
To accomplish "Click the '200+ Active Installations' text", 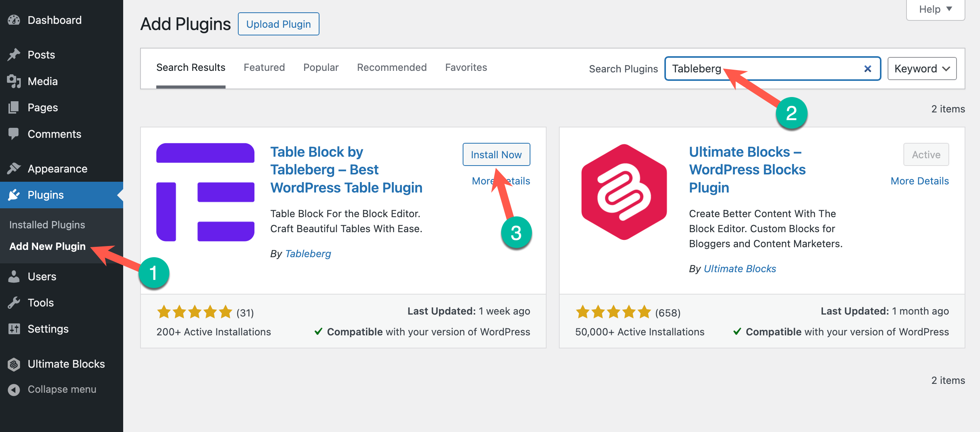I will 214,332.
